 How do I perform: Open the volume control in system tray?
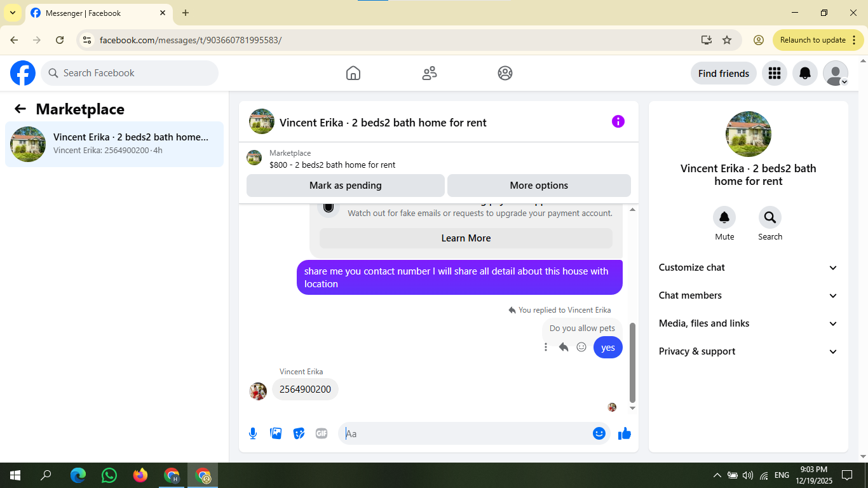748,475
